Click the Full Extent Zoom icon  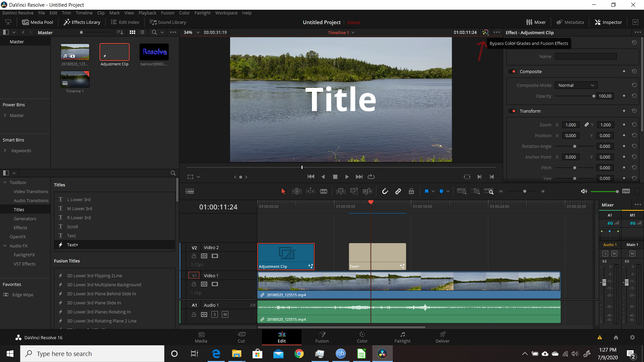(x=462, y=191)
